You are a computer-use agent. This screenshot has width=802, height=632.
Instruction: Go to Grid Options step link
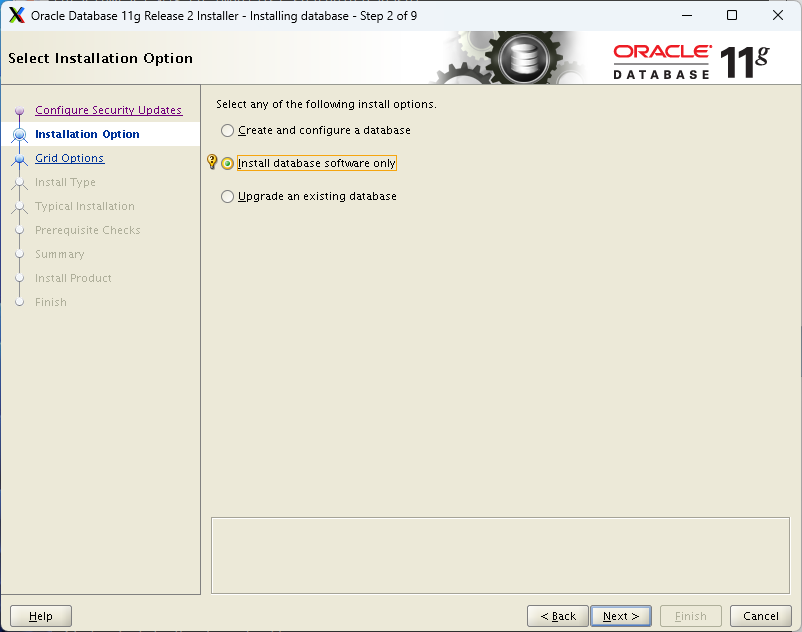point(70,158)
